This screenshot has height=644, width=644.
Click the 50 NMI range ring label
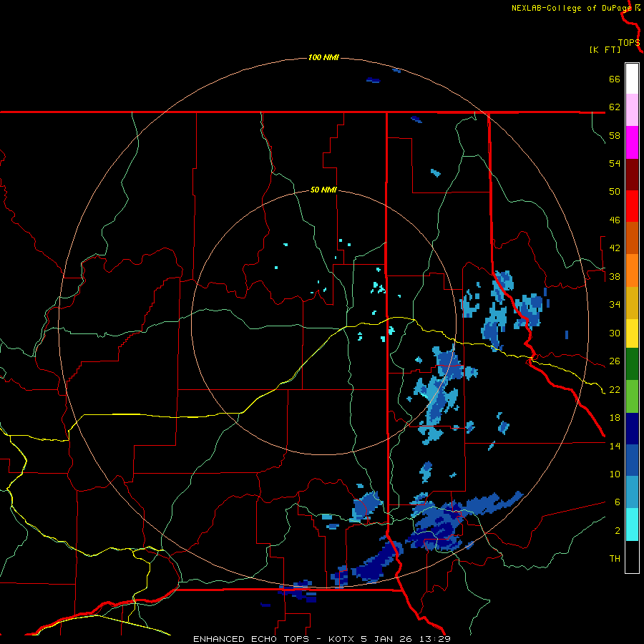tap(323, 190)
